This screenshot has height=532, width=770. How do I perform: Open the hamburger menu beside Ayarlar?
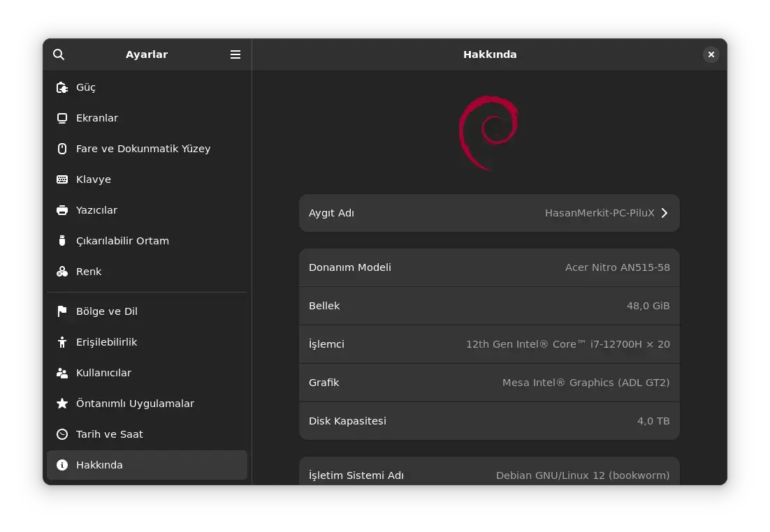tap(235, 54)
